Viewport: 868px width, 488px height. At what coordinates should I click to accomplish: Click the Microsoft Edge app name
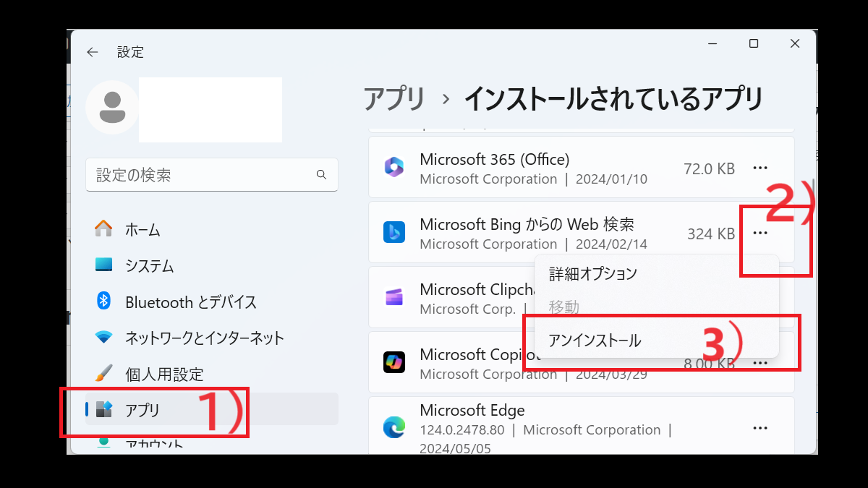472,411
